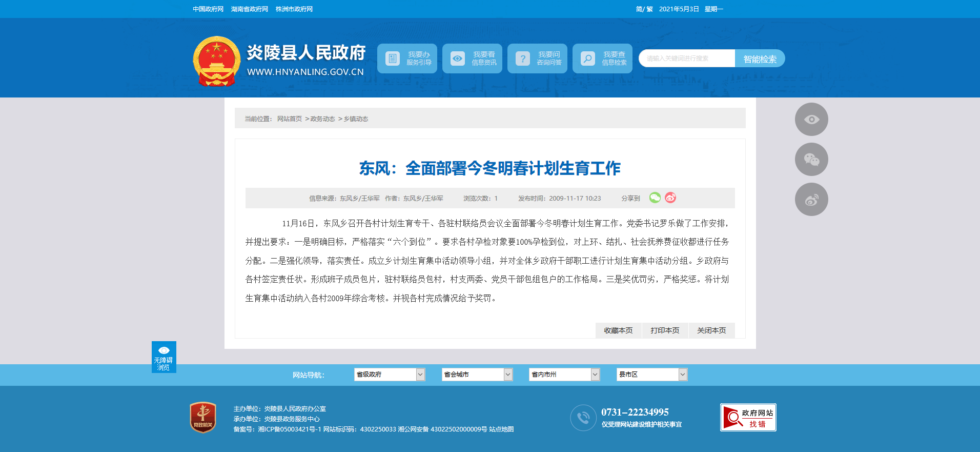Open the 县市区 dropdown list
The image size is (980, 452).
[x=651, y=375]
